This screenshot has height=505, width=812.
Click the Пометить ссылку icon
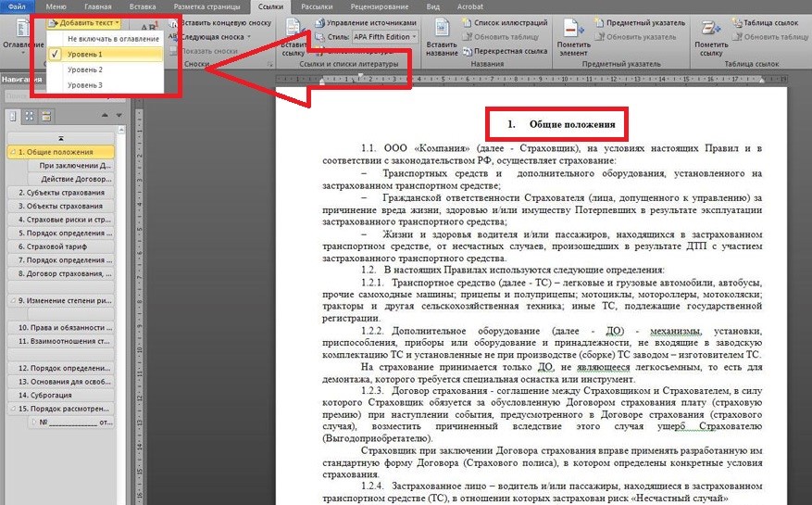(711, 36)
